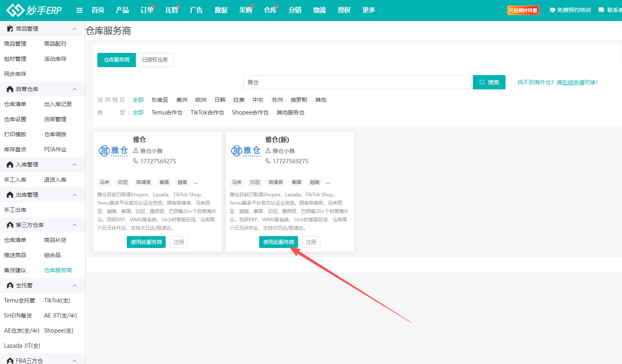Click the 菲律宾 tag on 雅仓(新) card

[276, 182]
